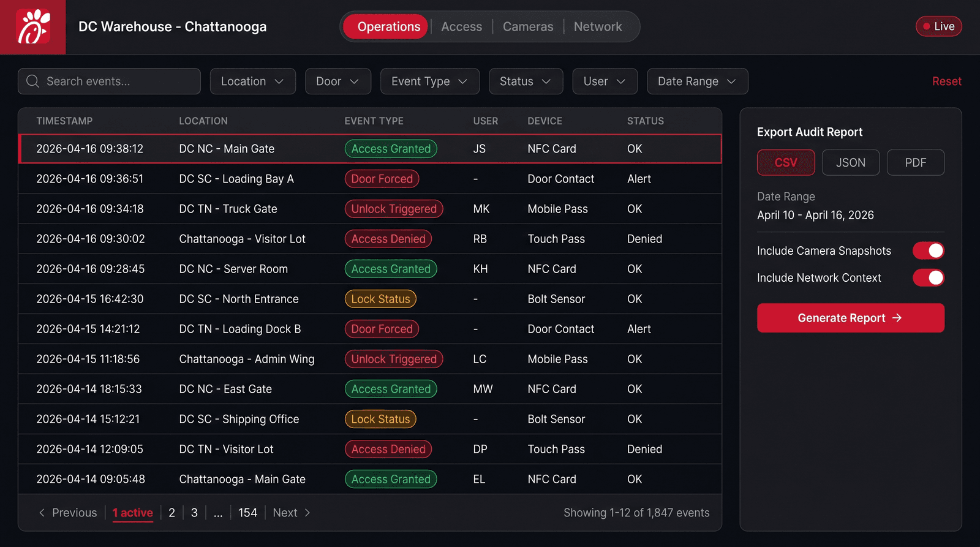980x547 pixels.
Task: Click Door Forced badge for Loading Dock B
Action: 382,329
